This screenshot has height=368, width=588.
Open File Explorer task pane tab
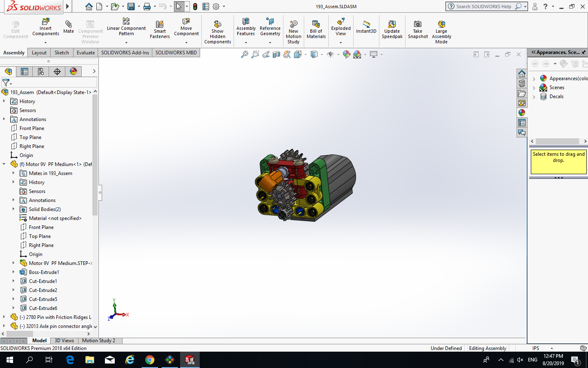(522, 93)
